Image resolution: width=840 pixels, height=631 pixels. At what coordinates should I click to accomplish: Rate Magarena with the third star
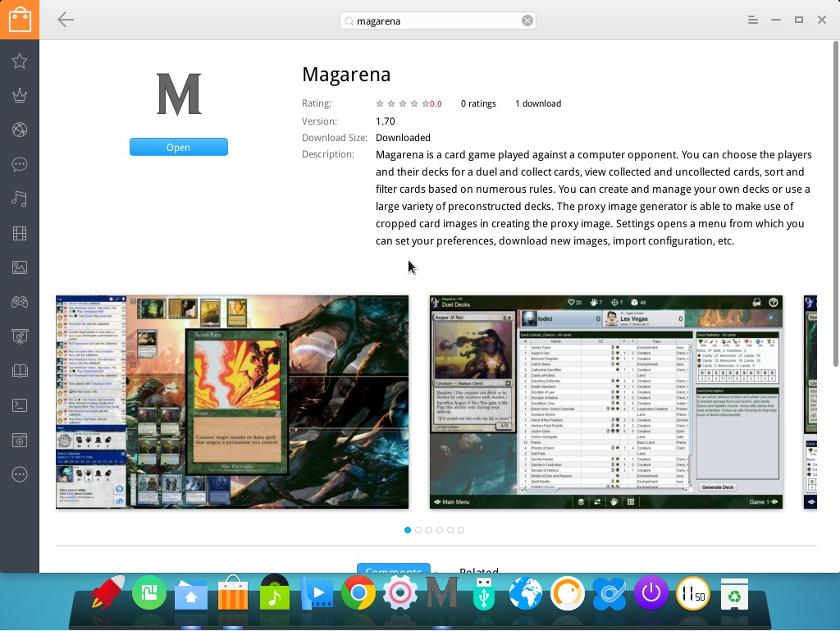[x=402, y=103]
